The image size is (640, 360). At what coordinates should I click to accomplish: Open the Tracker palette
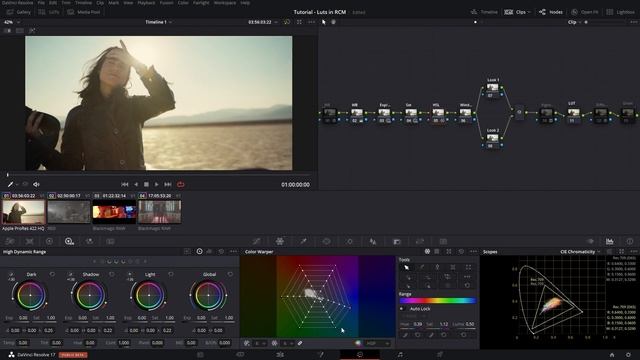(x=350, y=241)
